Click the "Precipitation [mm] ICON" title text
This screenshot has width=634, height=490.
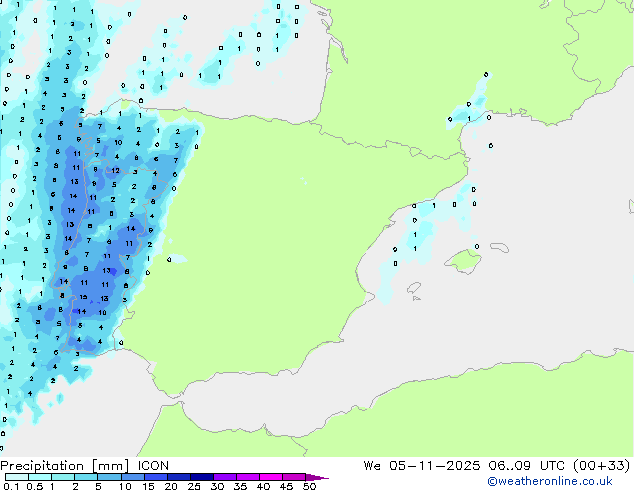coord(85,466)
